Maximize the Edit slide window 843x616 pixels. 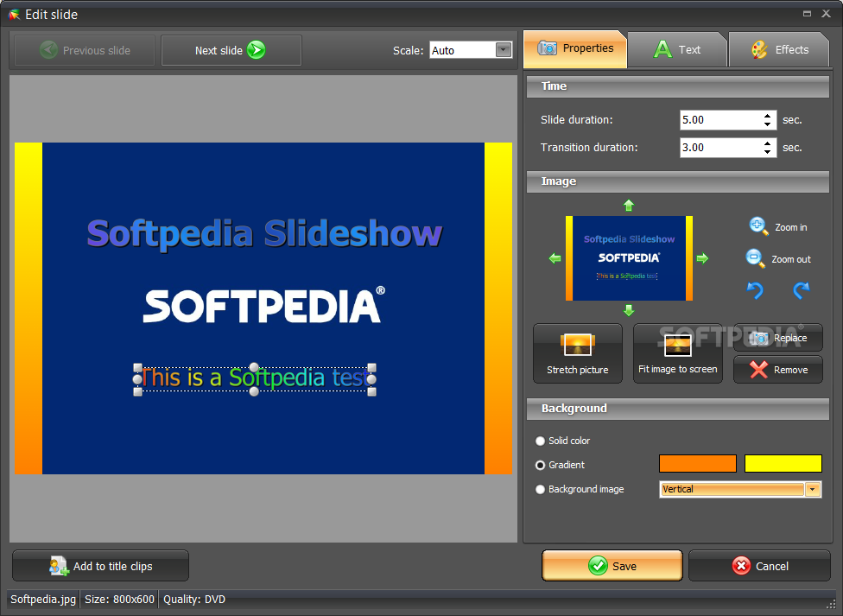[x=807, y=14]
